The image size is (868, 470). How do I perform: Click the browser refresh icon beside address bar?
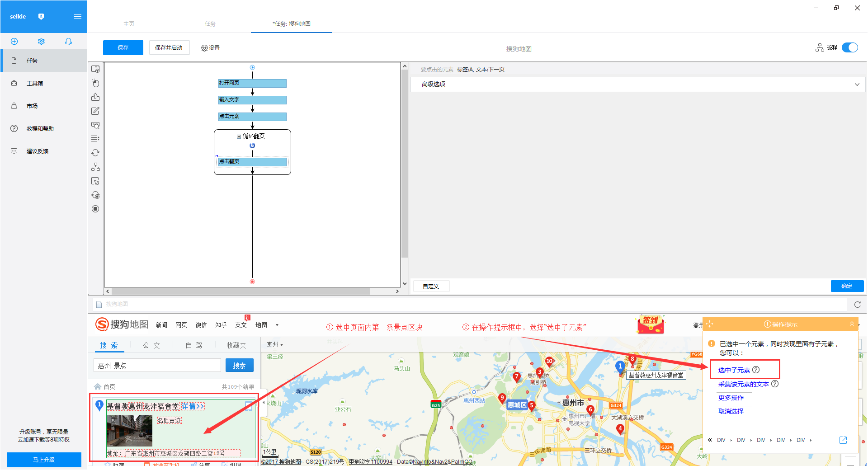click(857, 305)
